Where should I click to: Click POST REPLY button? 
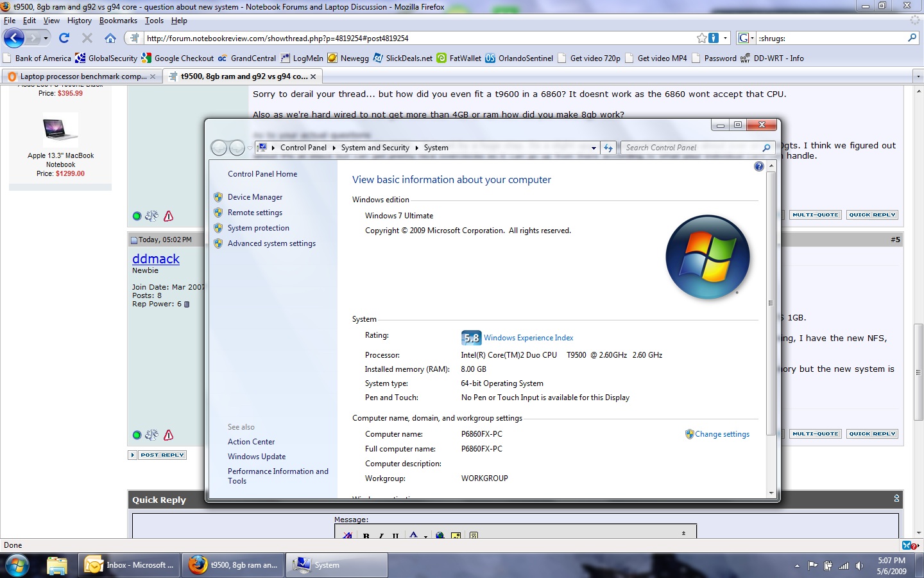158,455
